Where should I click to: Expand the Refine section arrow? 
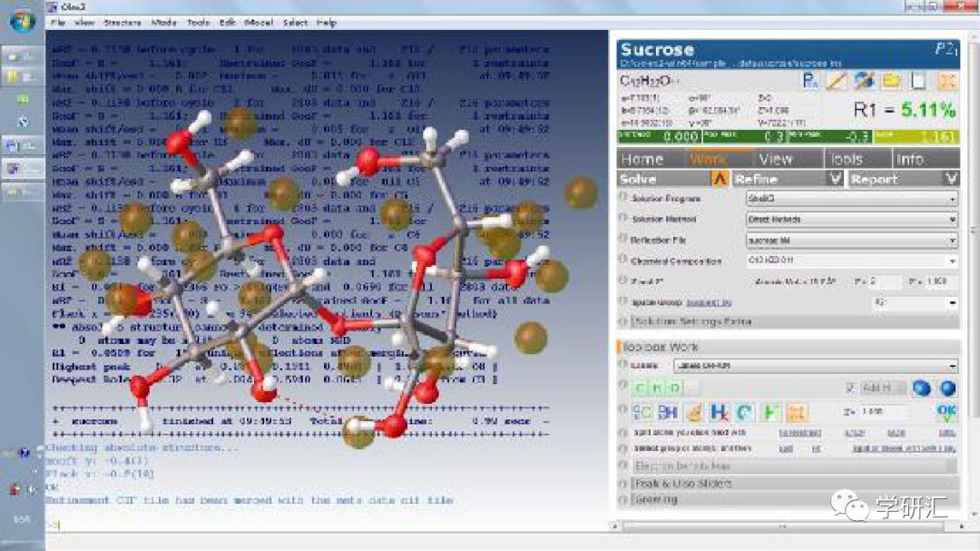coord(836,179)
